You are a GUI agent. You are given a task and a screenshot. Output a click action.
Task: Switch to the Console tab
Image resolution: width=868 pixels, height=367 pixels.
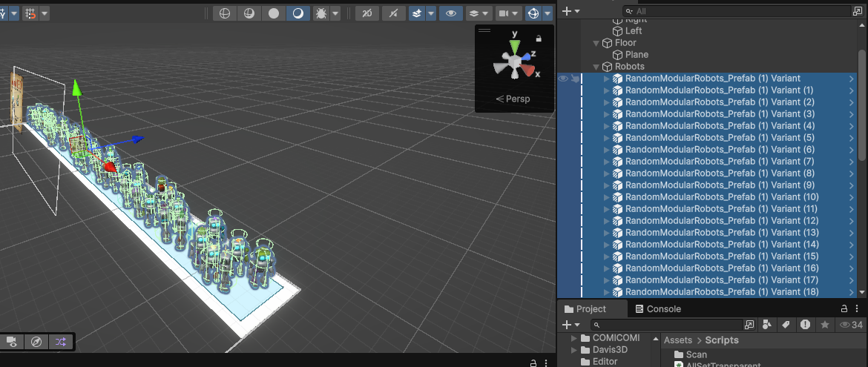657,309
